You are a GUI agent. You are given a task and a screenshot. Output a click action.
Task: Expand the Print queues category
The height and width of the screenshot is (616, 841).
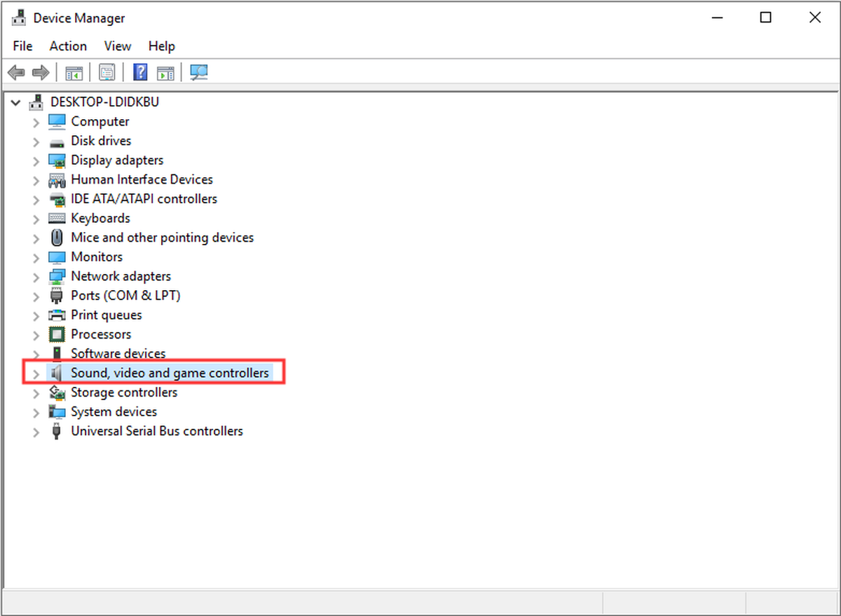click(36, 315)
